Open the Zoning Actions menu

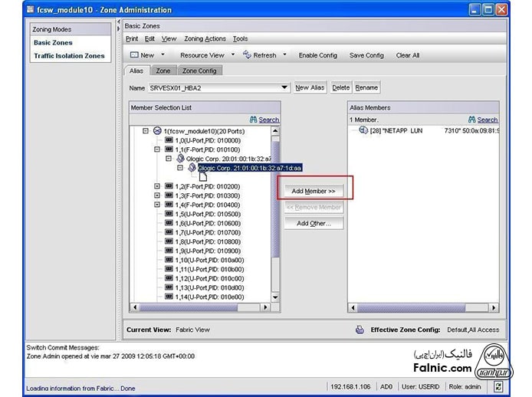pos(205,38)
